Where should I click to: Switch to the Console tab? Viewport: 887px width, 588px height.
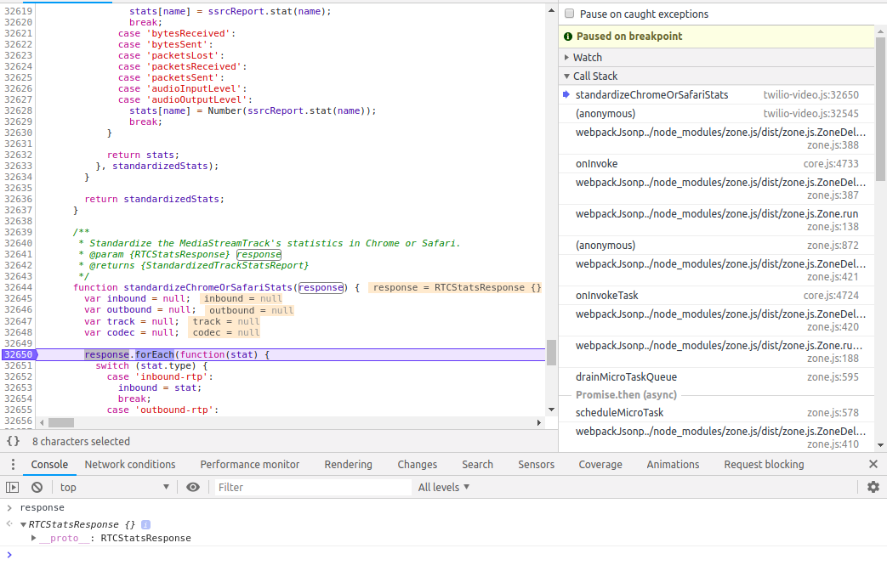pos(49,464)
